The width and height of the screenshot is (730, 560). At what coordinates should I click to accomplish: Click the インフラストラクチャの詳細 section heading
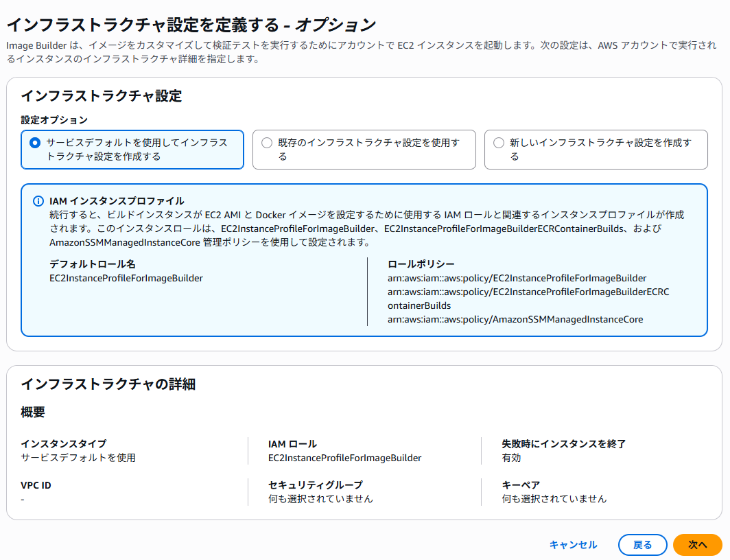(x=108, y=384)
